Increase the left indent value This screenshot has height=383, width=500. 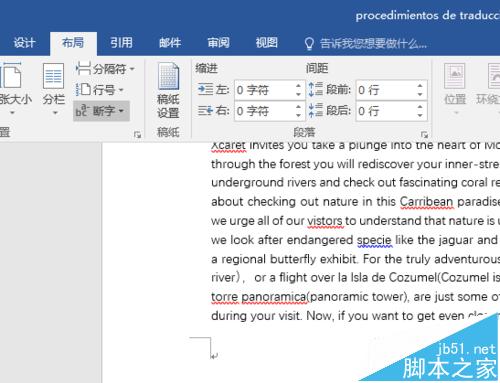pyautogui.click(x=299, y=86)
